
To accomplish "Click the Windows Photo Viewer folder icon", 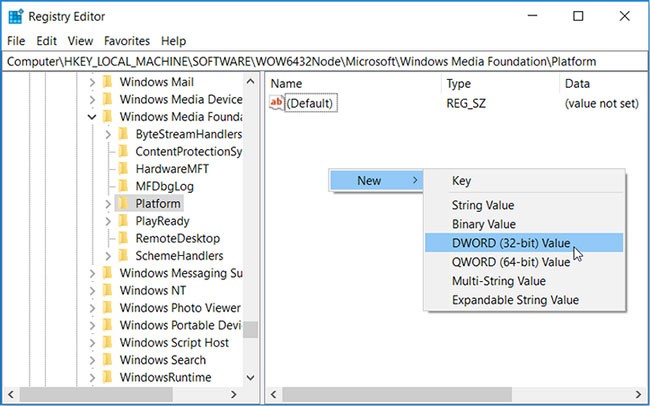I will click(107, 308).
